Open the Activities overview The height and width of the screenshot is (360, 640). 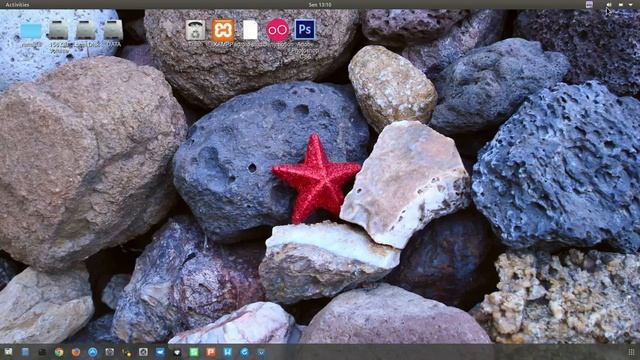click(18, 4)
